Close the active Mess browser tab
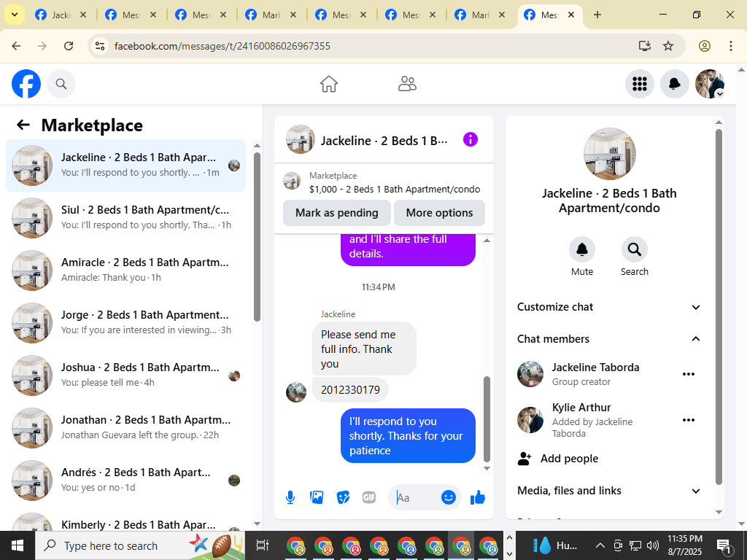Screen dimensions: 747x560 pos(571,15)
